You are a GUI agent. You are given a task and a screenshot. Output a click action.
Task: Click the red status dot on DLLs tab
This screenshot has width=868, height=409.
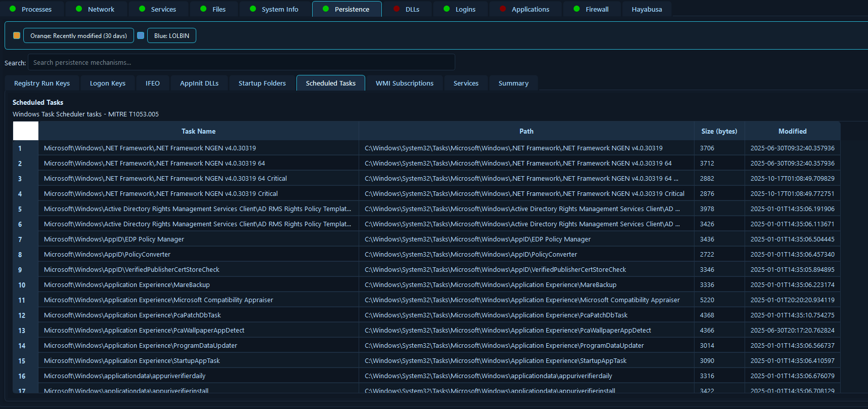tap(396, 9)
